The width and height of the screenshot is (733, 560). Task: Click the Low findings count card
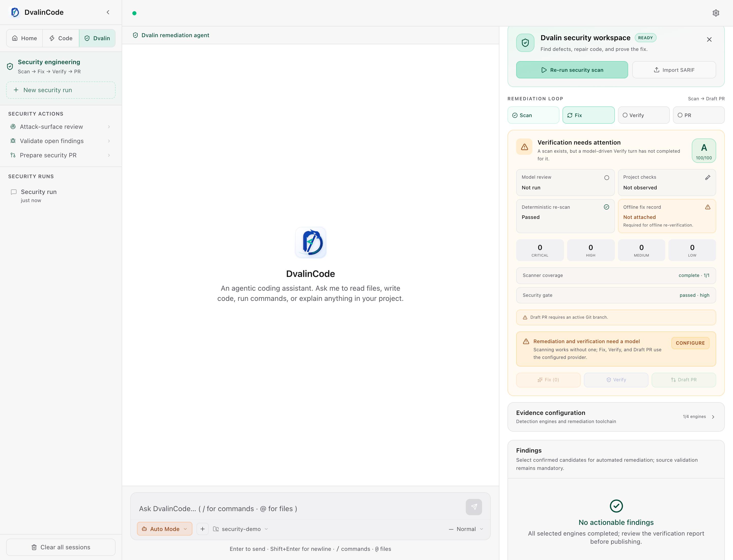click(692, 250)
